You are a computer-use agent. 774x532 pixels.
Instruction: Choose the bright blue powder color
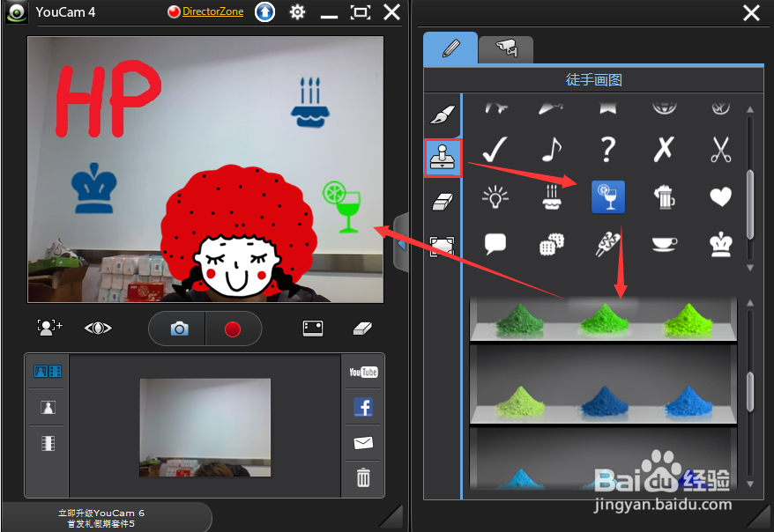click(688, 402)
